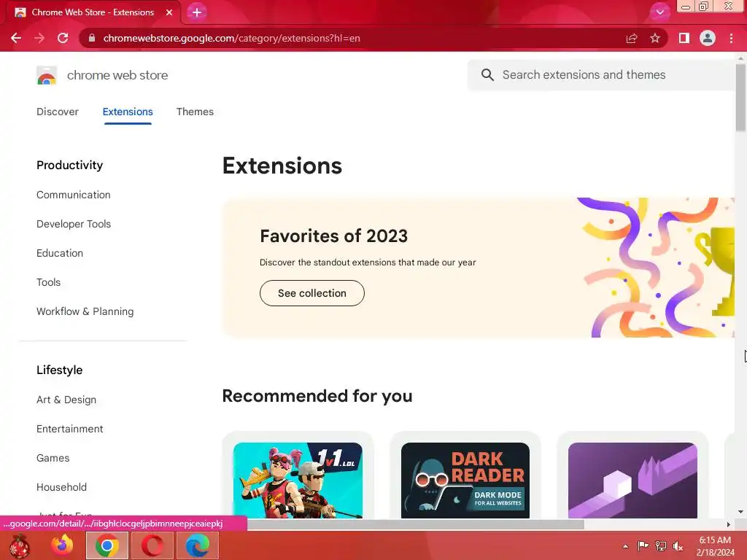747x560 pixels.
Task: Select the Chrome Web Store browser tab
Action: coord(93,12)
